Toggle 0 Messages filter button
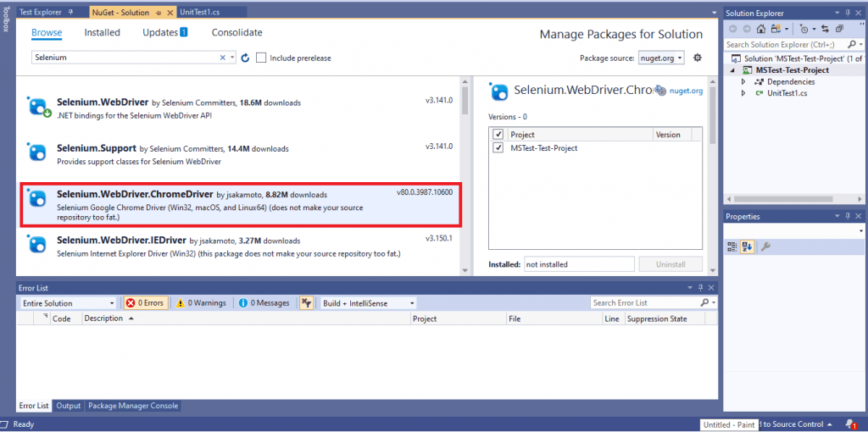 [x=264, y=302]
